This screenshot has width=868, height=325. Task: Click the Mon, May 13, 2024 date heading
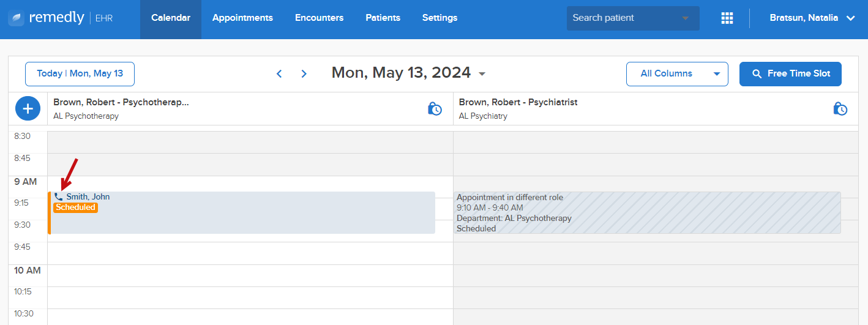(401, 73)
